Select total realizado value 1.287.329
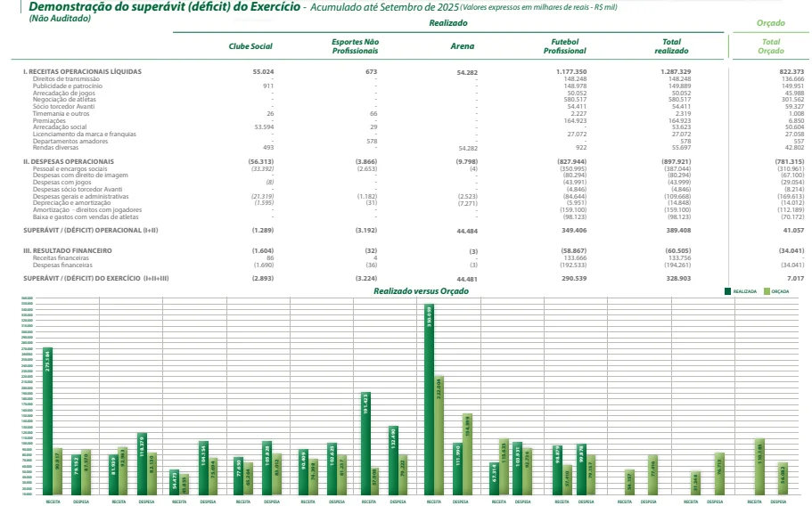The width and height of the screenshot is (812, 506). [676, 70]
